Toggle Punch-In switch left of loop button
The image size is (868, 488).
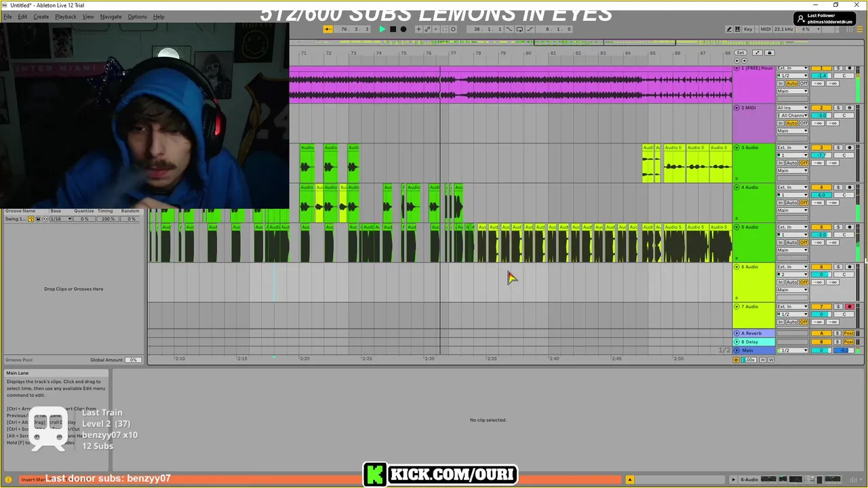tap(509, 29)
